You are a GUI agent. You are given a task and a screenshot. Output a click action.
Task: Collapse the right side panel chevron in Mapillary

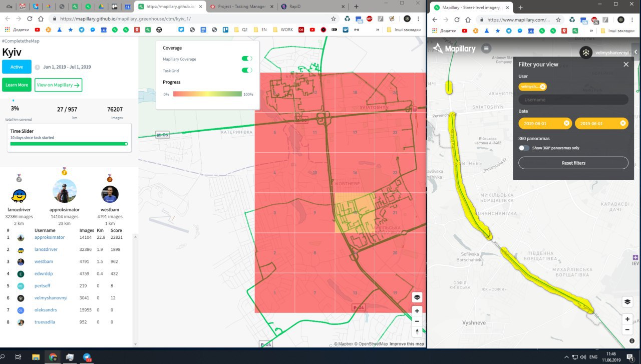(x=636, y=52)
